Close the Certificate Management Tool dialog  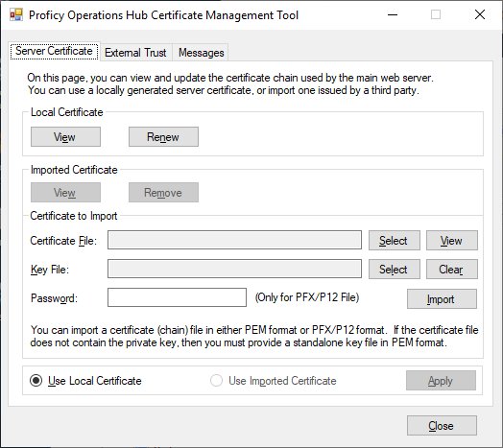(x=442, y=426)
